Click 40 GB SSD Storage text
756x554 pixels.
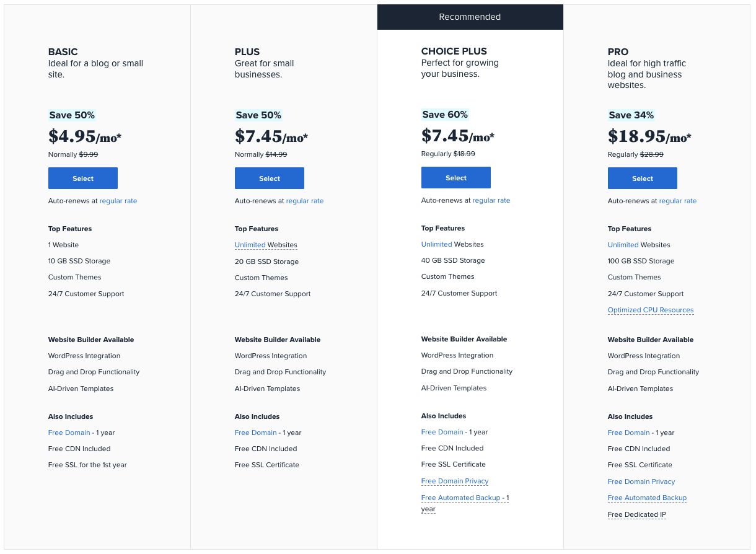point(453,261)
